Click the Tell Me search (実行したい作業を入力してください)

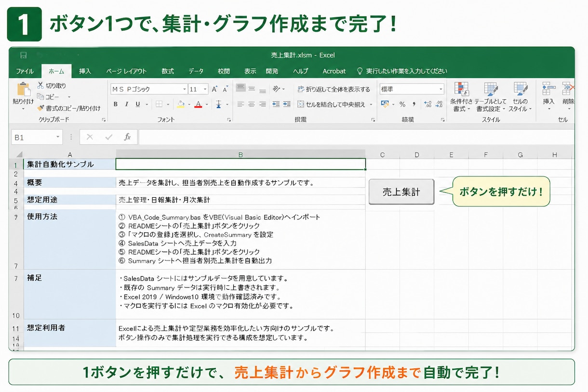pos(401,71)
